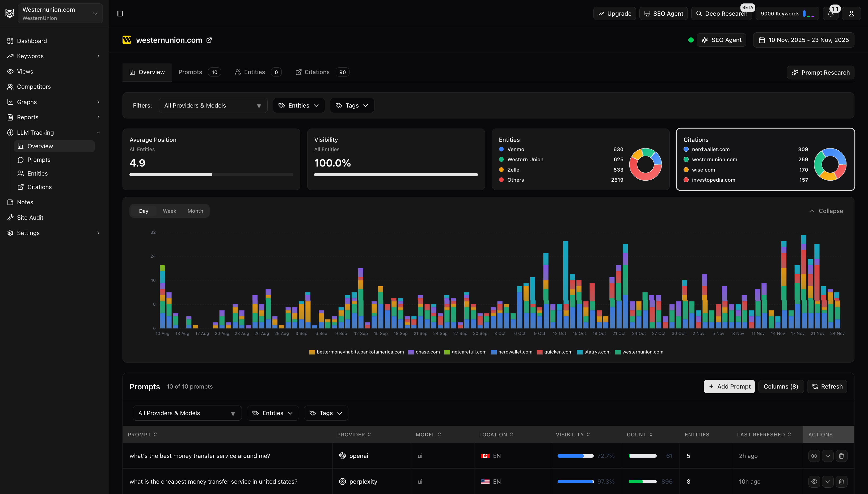Switch the chart to Week view

(x=169, y=211)
